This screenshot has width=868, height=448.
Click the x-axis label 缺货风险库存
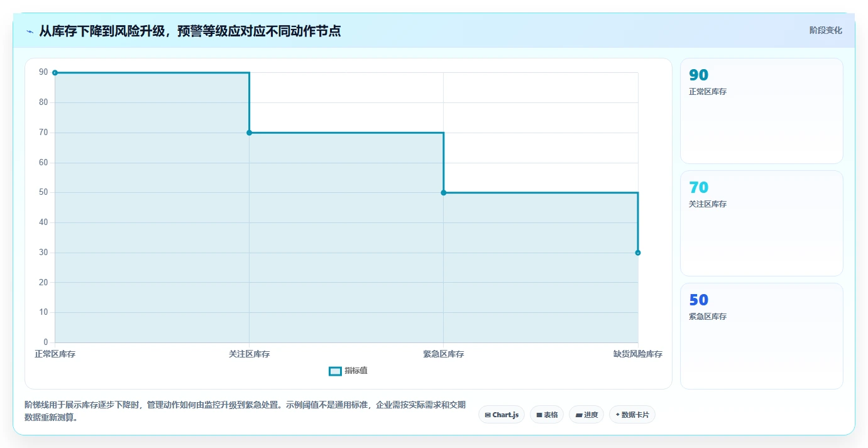(638, 354)
